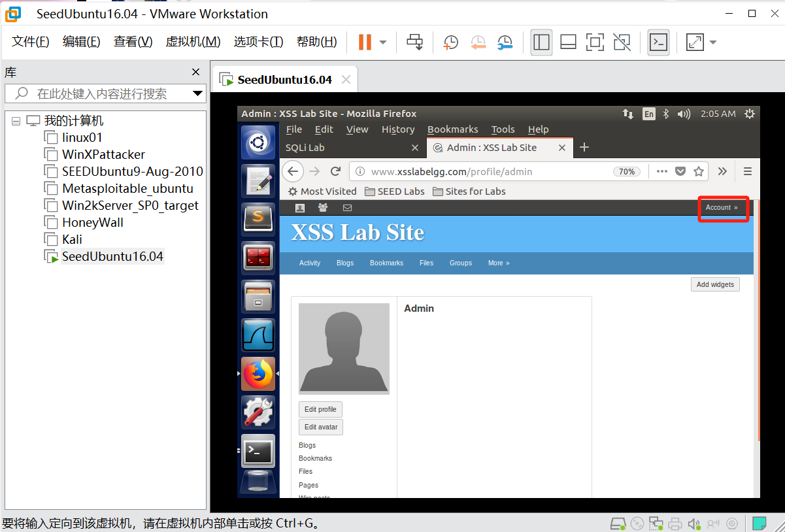Open the 选项卡(T) menu
785x532 pixels.
[x=258, y=42]
